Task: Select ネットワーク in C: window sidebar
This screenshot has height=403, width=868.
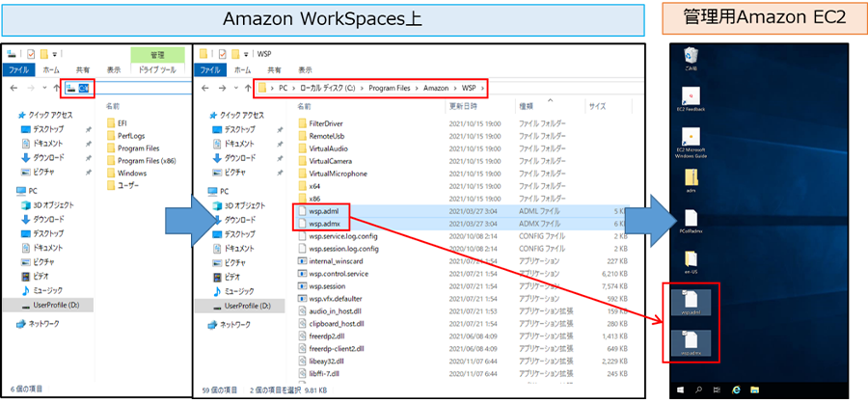Action: [x=40, y=323]
